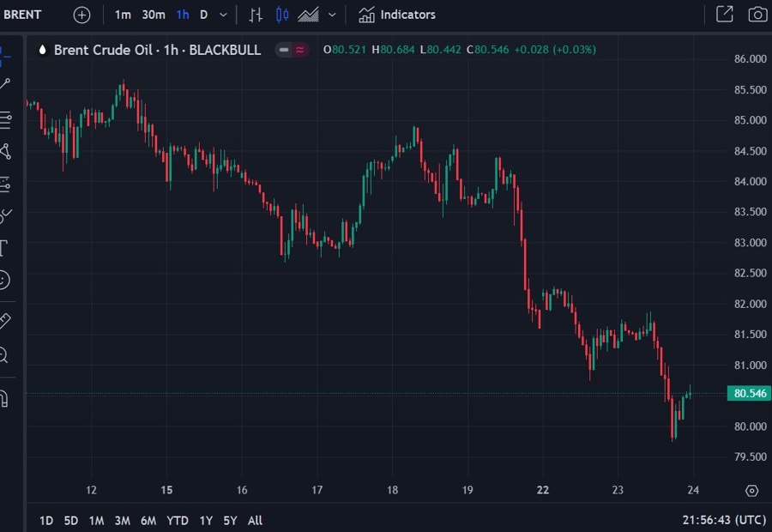Take a chart snapshot with camera icon

click(757, 15)
